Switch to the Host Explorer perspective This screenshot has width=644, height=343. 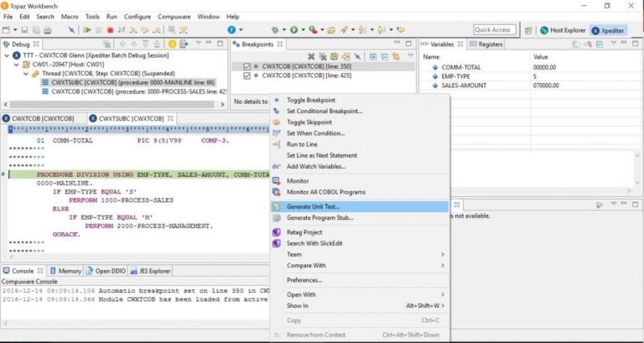pyautogui.click(x=562, y=30)
